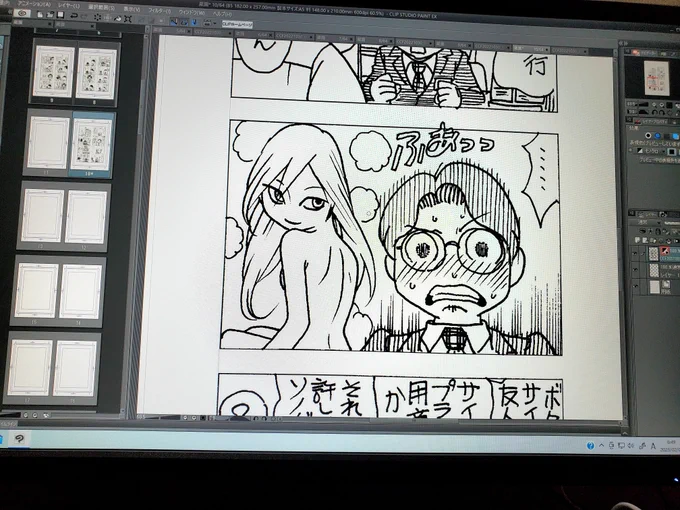Select blank page 11 thumbnail
Screen dimensions: 680x510
click(48, 143)
